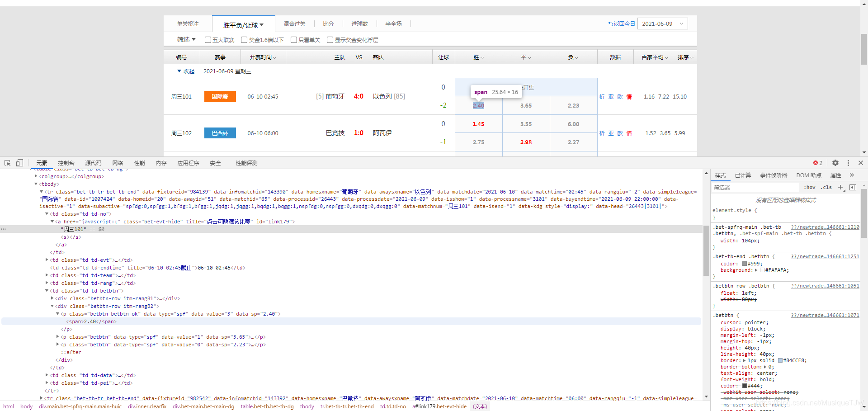This screenshot has height=411, width=868.
Task: Toggle the device toolbar icon in DevTools
Action: click(x=19, y=163)
